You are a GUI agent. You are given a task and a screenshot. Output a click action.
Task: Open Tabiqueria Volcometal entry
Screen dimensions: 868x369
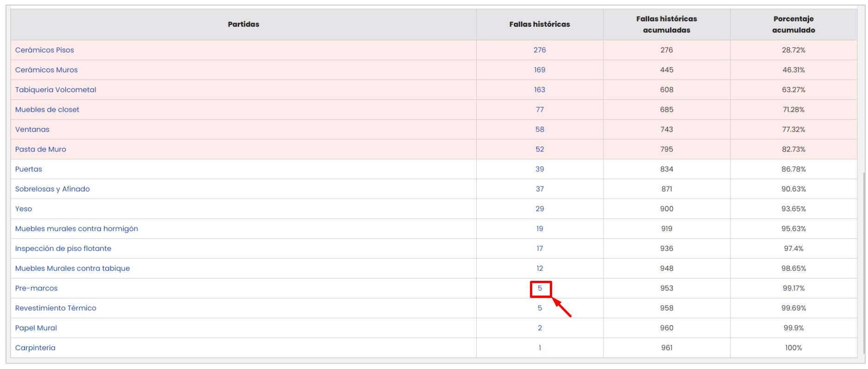(55, 90)
